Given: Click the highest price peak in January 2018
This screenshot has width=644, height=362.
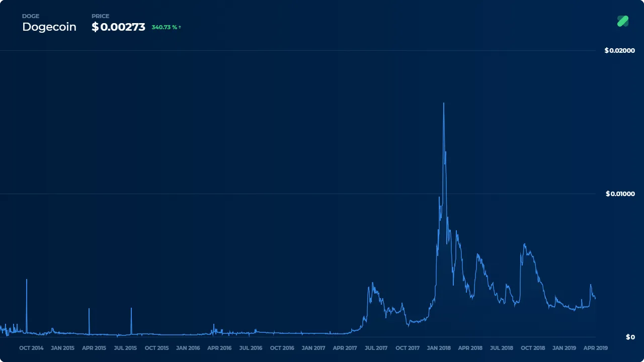Looking at the screenshot, I should tap(443, 104).
